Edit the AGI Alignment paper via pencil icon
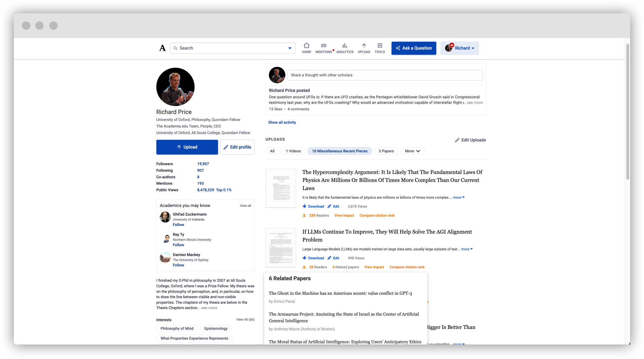Viewport: 644px width, 359px height. [333, 258]
